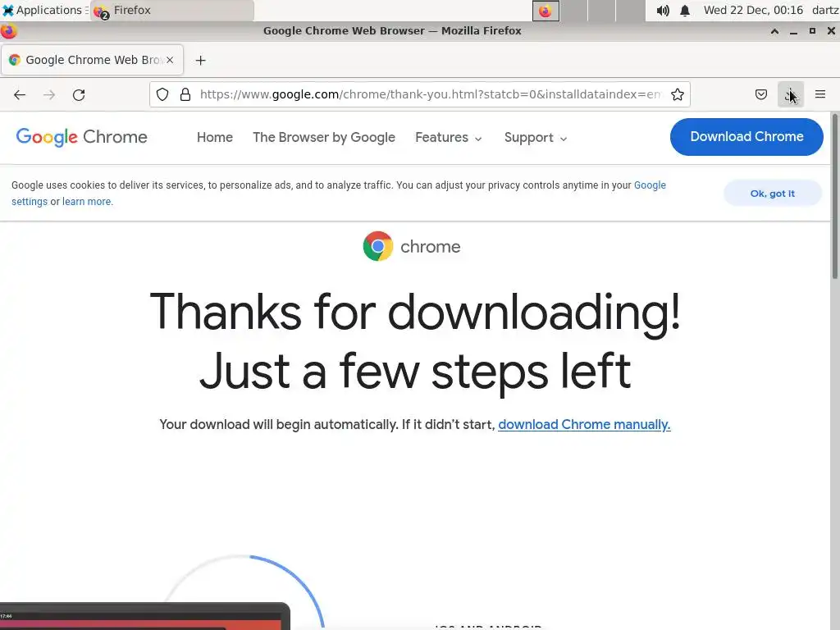Click the Download Chrome button

coord(746,137)
